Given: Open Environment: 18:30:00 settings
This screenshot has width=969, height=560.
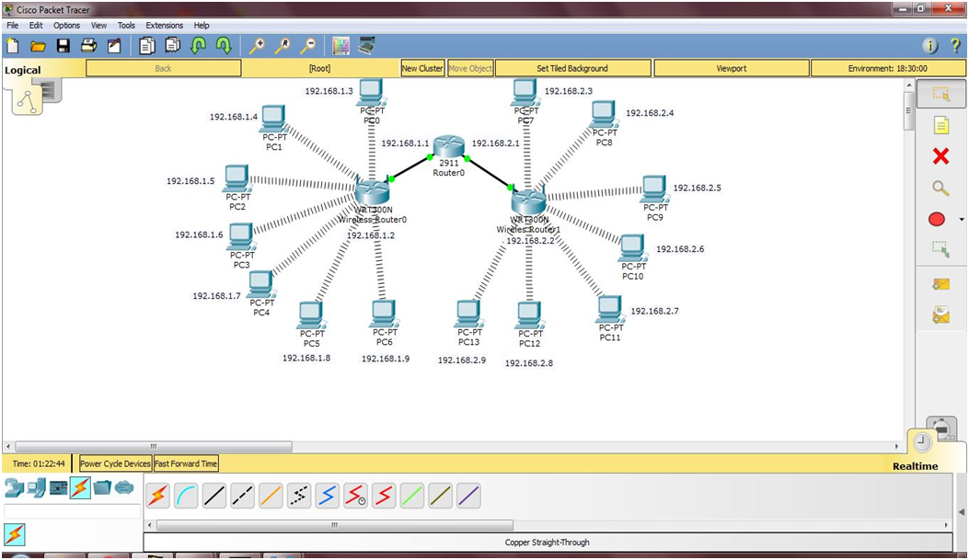Looking at the screenshot, I should tap(887, 69).
